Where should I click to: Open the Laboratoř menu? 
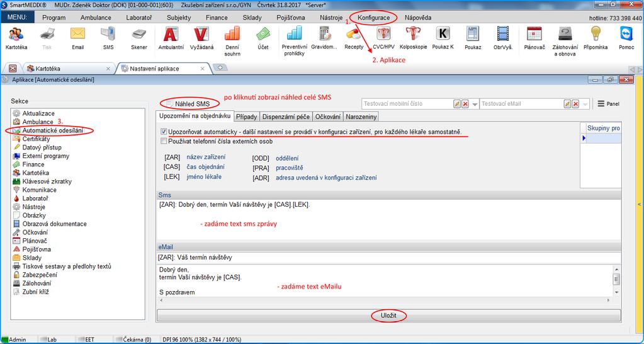(x=139, y=18)
